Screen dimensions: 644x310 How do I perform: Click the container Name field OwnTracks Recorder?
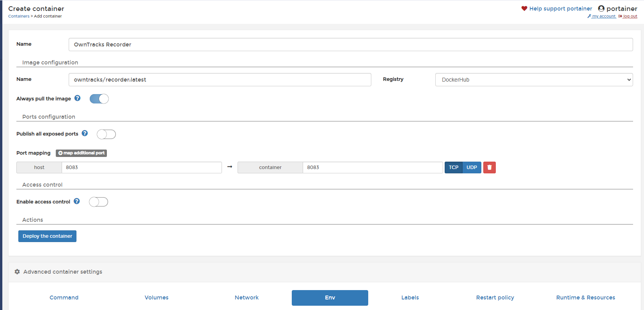(351, 45)
